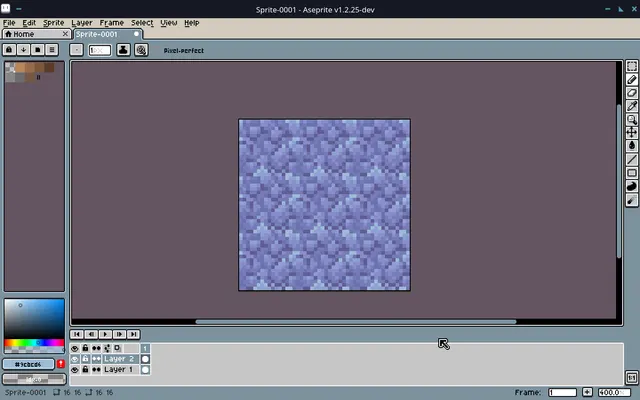Go to the last frame
The width and height of the screenshot is (640, 400).
click(x=133, y=334)
